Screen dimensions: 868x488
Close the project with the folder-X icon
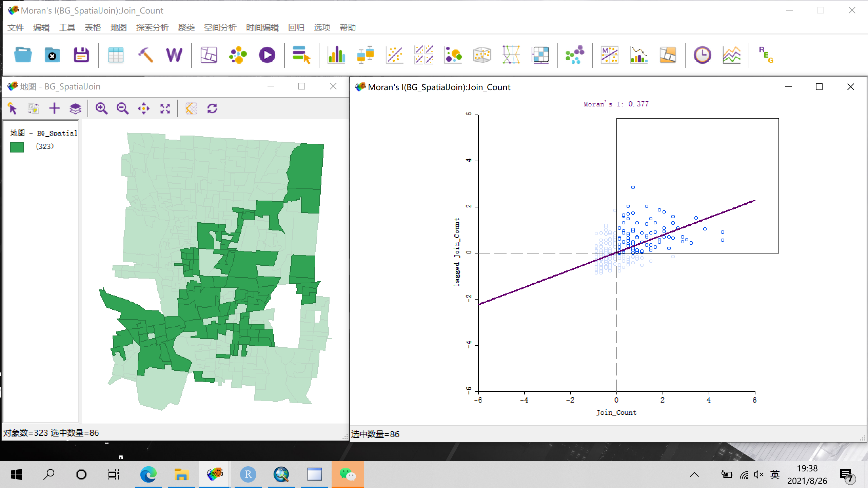pyautogui.click(x=52, y=55)
